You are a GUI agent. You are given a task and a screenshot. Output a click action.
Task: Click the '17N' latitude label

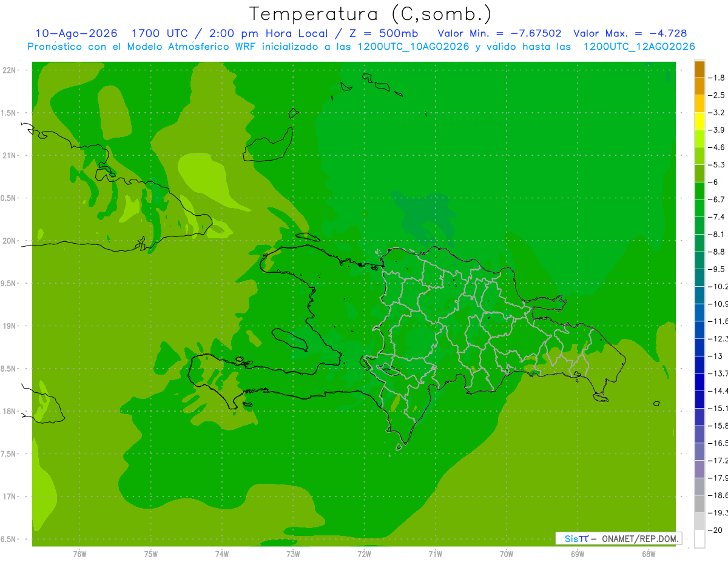pyautogui.click(x=8, y=497)
